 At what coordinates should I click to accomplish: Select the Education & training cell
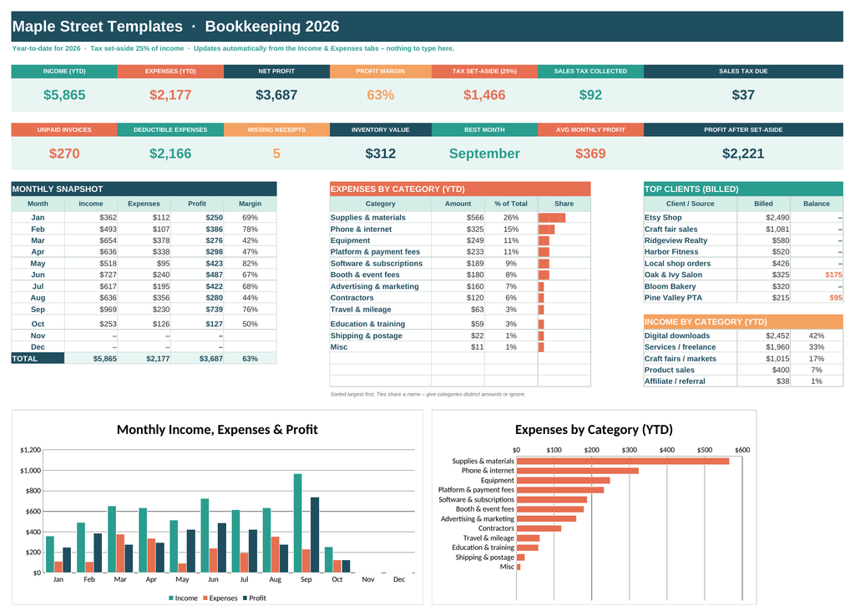[x=380, y=324]
